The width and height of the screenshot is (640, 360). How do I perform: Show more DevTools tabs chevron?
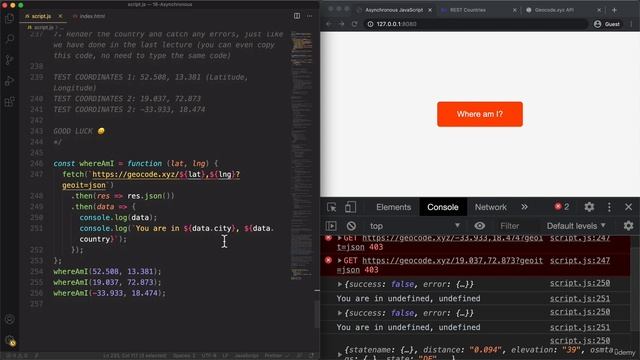524,207
